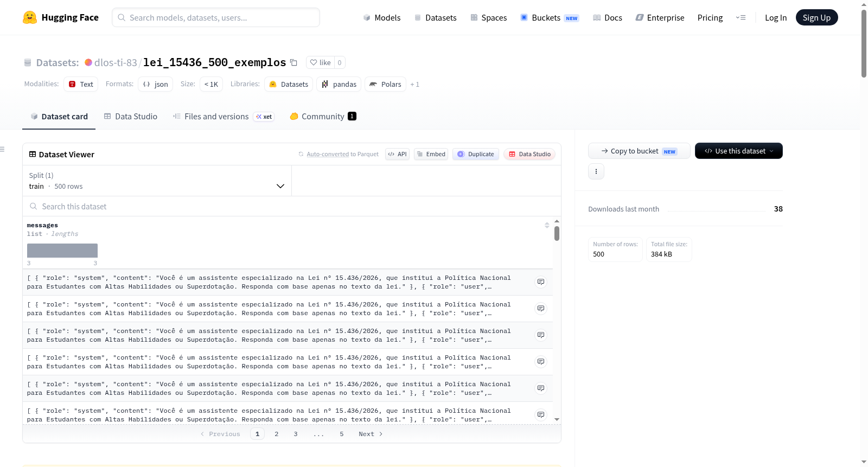Open the Models menu item

382,18
